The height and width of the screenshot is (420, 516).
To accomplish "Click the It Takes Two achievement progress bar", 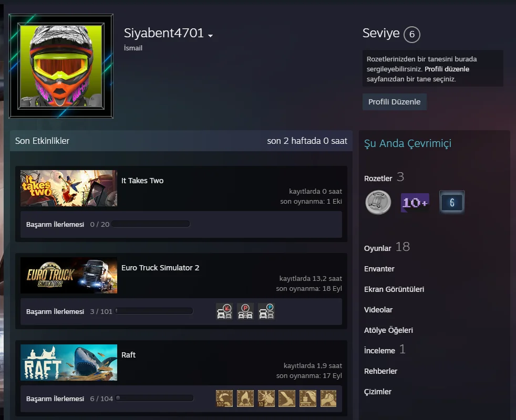I will 151,224.
